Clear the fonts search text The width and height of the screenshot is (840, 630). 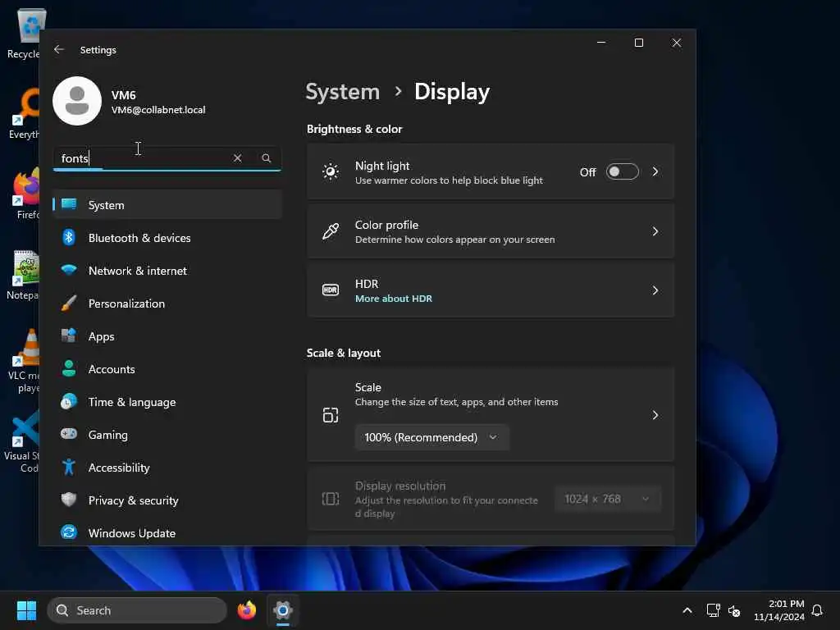pos(237,158)
